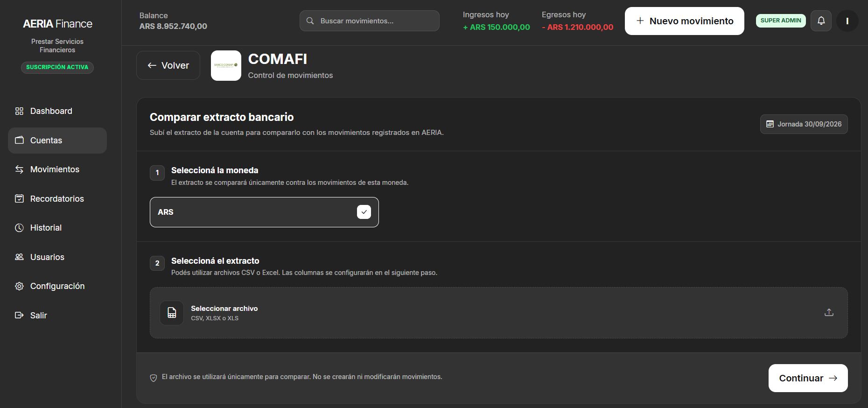Click the 'Prestar Servicios Financieros' company name
Screen dimensions: 868x408
click(x=57, y=46)
